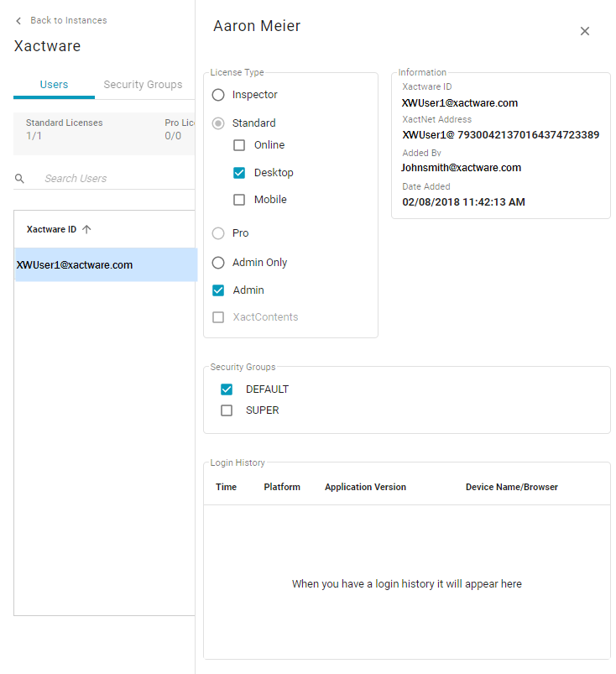Click the XWUser1@xactware.com ID in Information
This screenshot has width=616, height=674.
click(x=460, y=103)
